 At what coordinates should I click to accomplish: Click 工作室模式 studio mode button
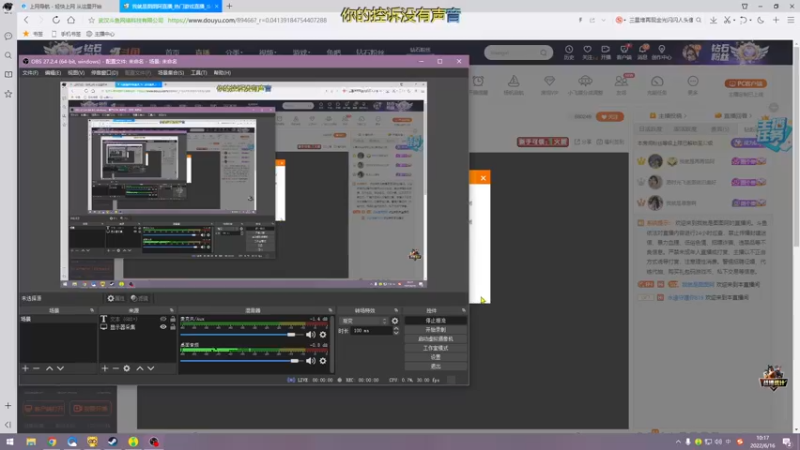[435, 348]
